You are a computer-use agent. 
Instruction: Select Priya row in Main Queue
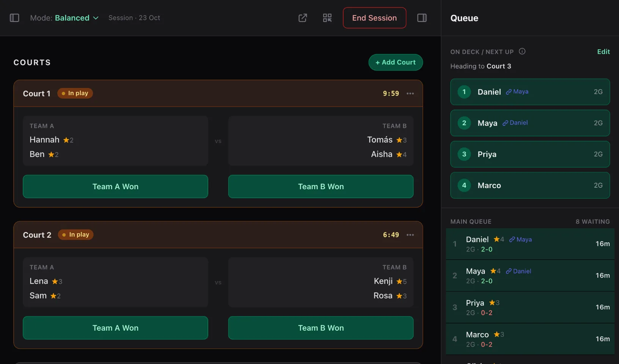530,308
